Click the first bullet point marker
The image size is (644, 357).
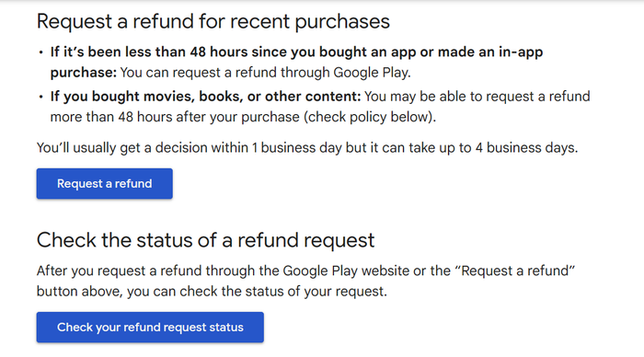pos(40,52)
